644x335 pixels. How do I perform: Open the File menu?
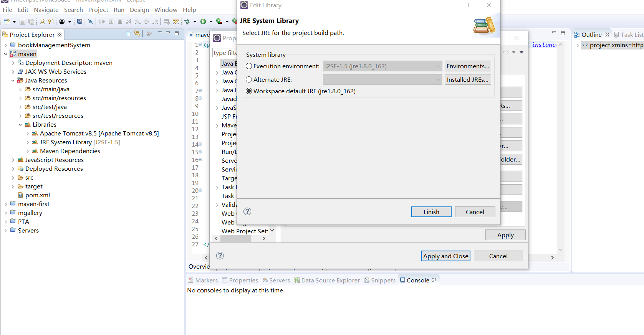[x=7, y=10]
